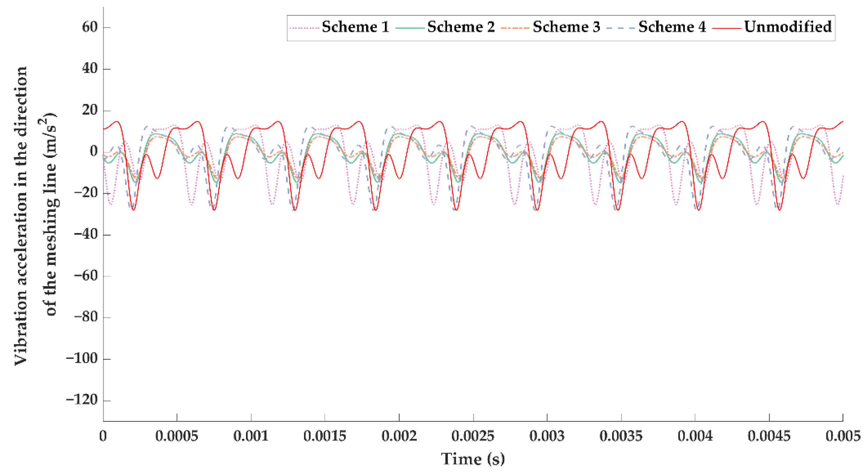This screenshot has height=473, width=868.
Task: Click the 0.0045 x-axis tick label
Action: pyautogui.click(x=769, y=436)
